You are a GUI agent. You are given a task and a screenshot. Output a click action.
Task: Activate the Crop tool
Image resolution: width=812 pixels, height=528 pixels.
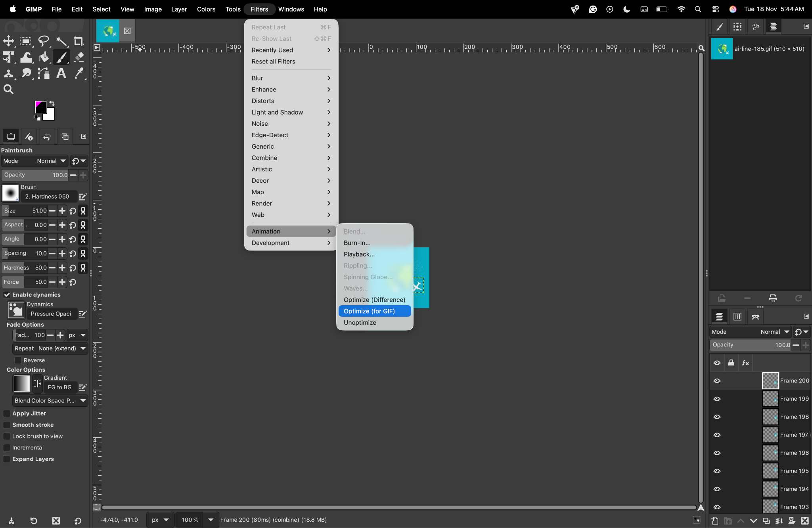pos(79,41)
